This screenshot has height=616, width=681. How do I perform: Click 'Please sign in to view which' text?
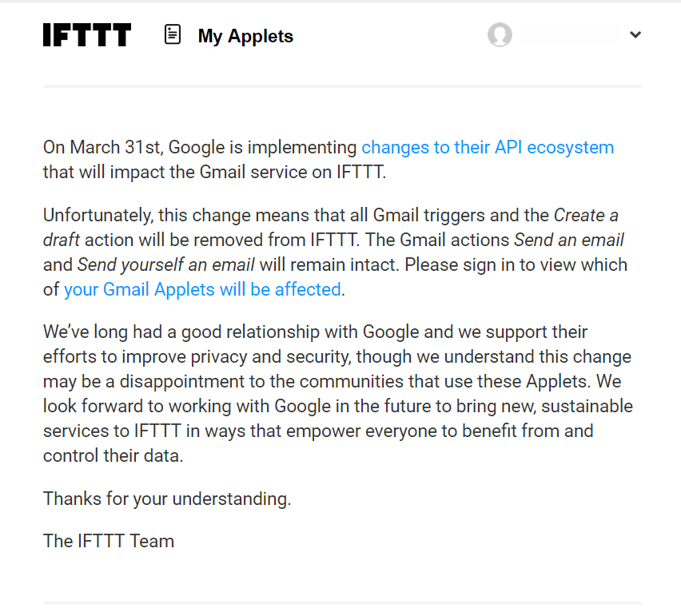(x=516, y=264)
